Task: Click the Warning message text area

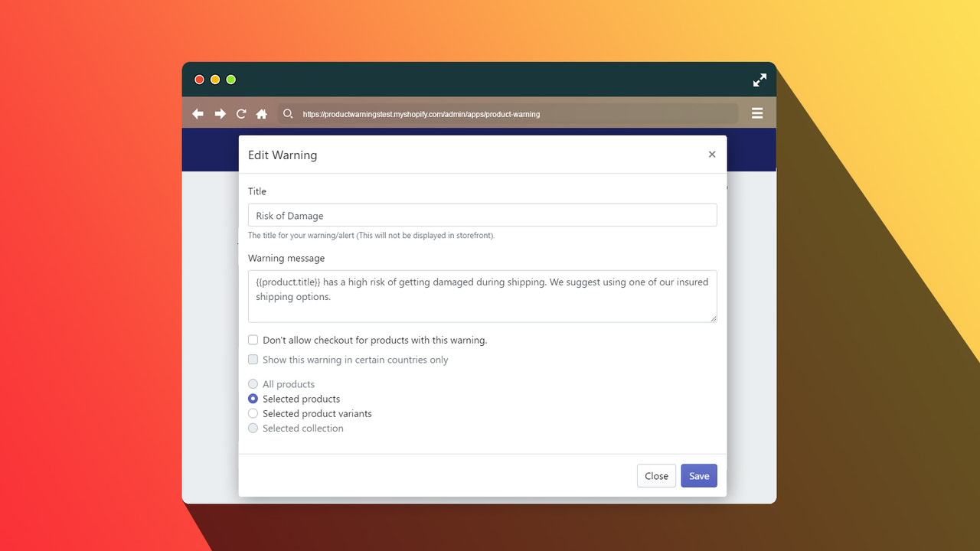Action: pos(482,296)
